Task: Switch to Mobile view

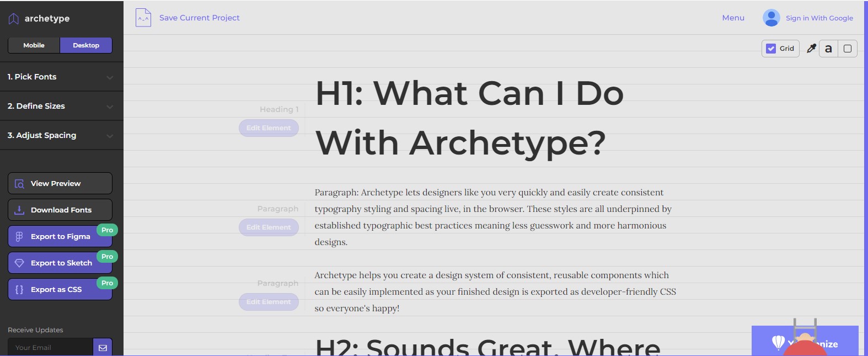Action: [x=34, y=45]
